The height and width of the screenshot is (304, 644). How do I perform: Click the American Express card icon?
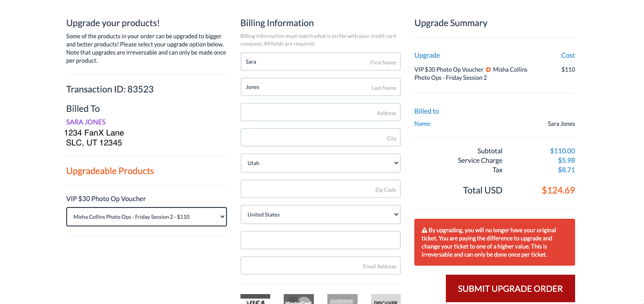point(342,299)
